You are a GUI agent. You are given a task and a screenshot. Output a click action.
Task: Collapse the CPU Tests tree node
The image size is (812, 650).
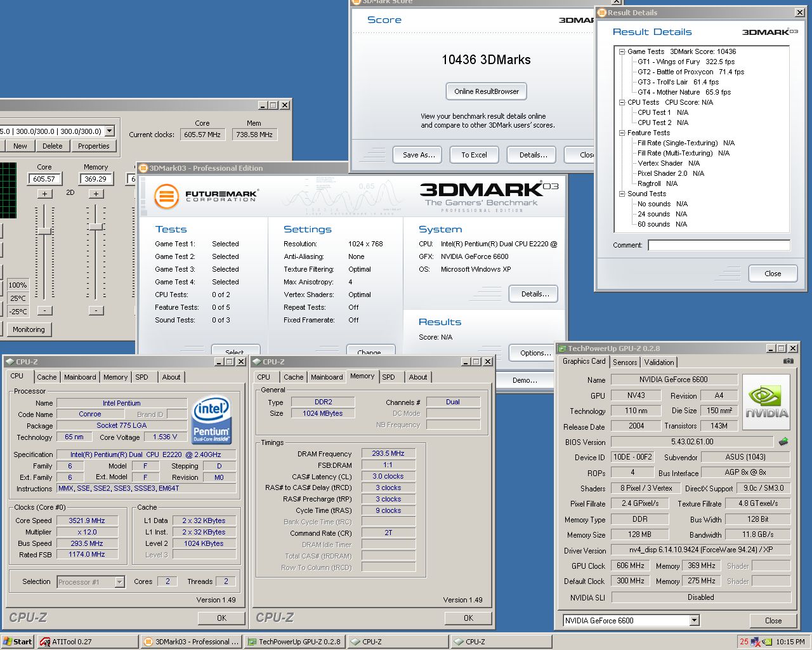[622, 102]
